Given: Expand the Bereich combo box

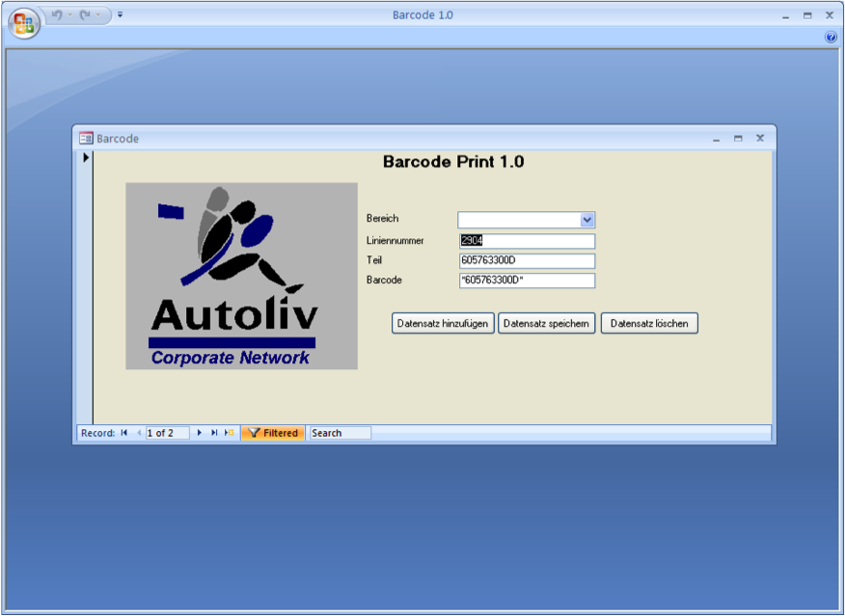Looking at the screenshot, I should [x=587, y=220].
